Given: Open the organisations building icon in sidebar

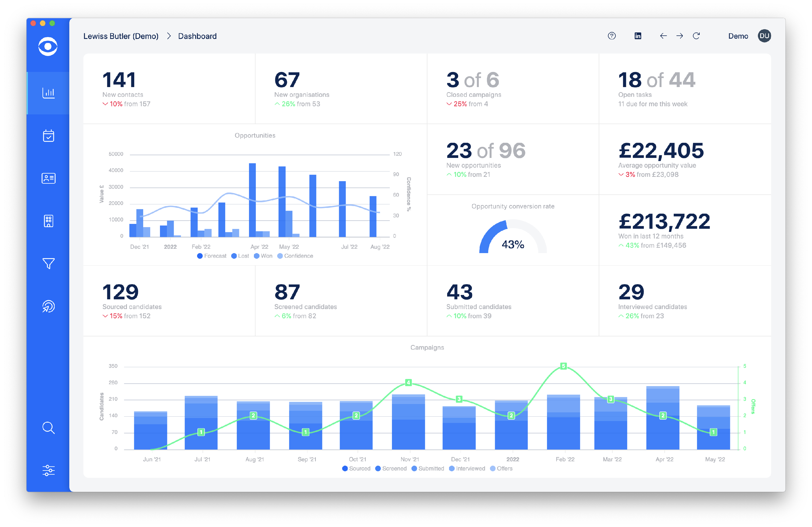Looking at the screenshot, I should coord(49,221).
